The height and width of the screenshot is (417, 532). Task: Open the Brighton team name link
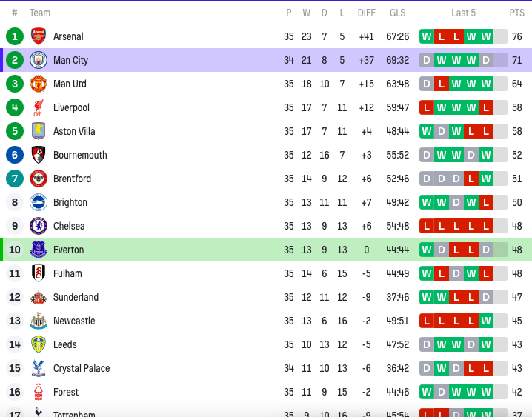click(70, 202)
